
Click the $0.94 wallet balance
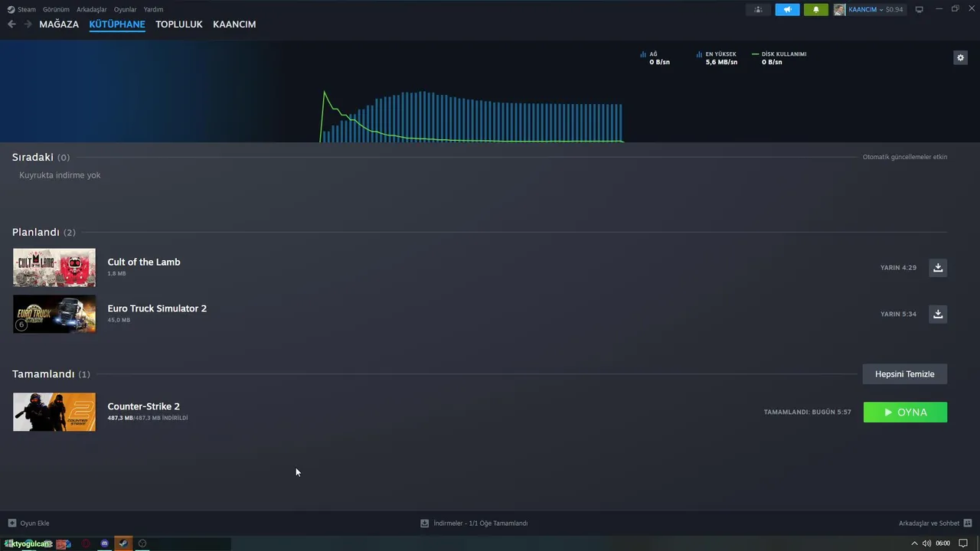pos(894,10)
